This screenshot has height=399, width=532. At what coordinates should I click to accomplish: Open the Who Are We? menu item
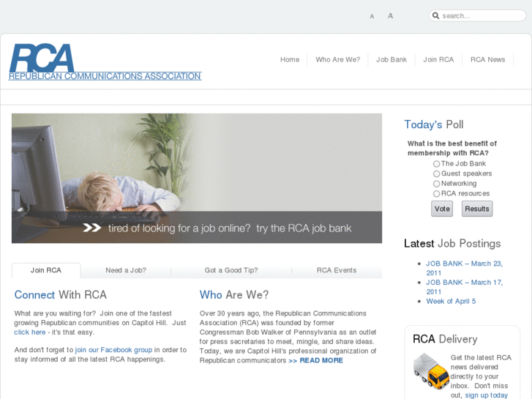[337, 59]
